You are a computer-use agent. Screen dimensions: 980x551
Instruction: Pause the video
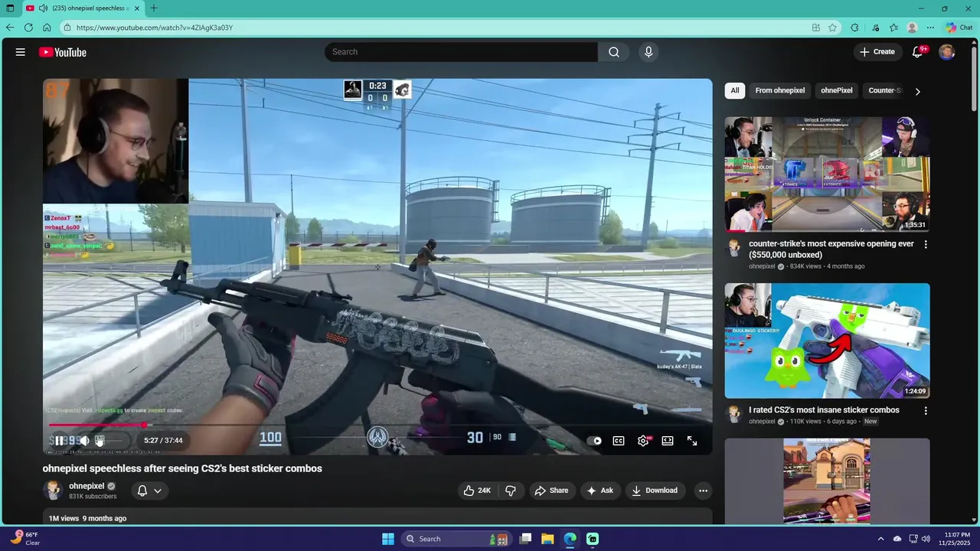(x=59, y=441)
